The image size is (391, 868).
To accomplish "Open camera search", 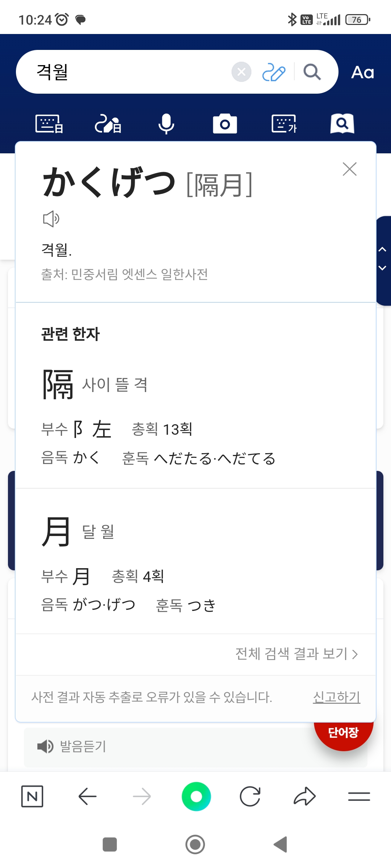I will point(225,124).
